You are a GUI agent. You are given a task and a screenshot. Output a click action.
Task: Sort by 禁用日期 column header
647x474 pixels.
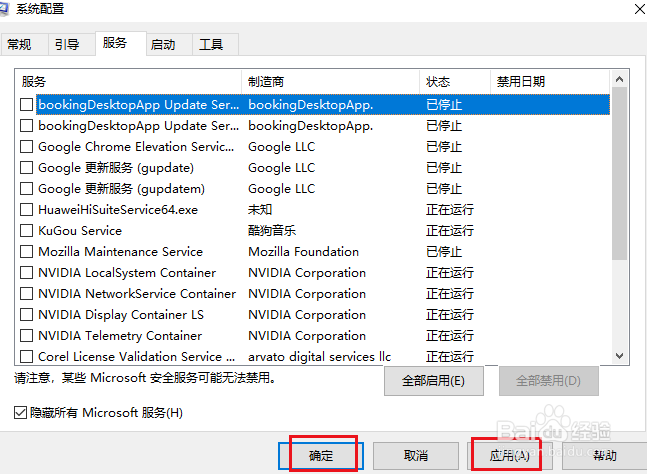pos(550,81)
